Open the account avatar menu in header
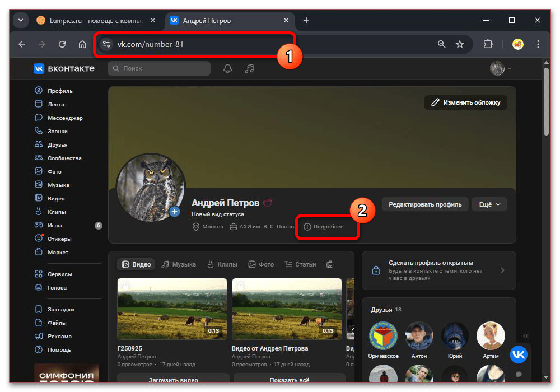560x392 pixels. point(501,68)
